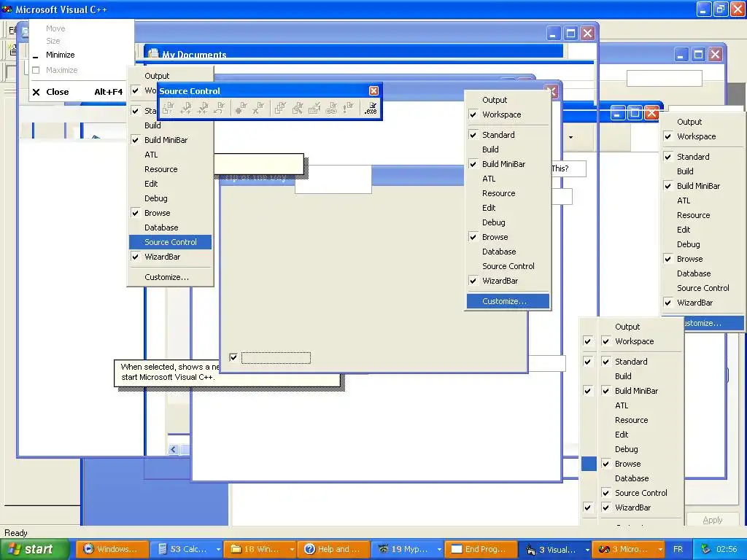Click the Visual C++ title bar application icon
Viewport: 747px width, 560px height.
7,9
